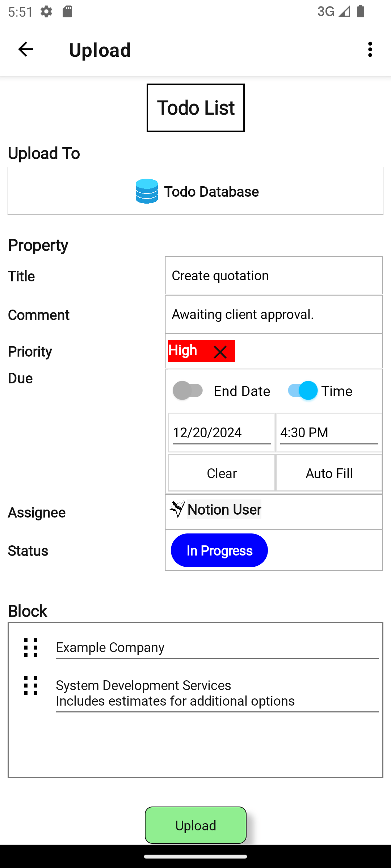Screen dimensions: 391x868
Task: Tap the Notion User avatar icon
Action: [x=177, y=509]
